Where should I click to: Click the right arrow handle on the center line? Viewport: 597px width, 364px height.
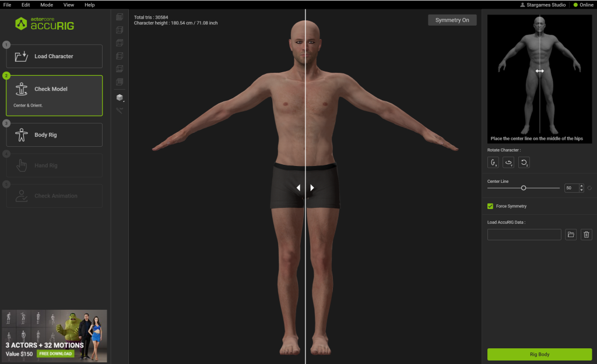coord(312,188)
